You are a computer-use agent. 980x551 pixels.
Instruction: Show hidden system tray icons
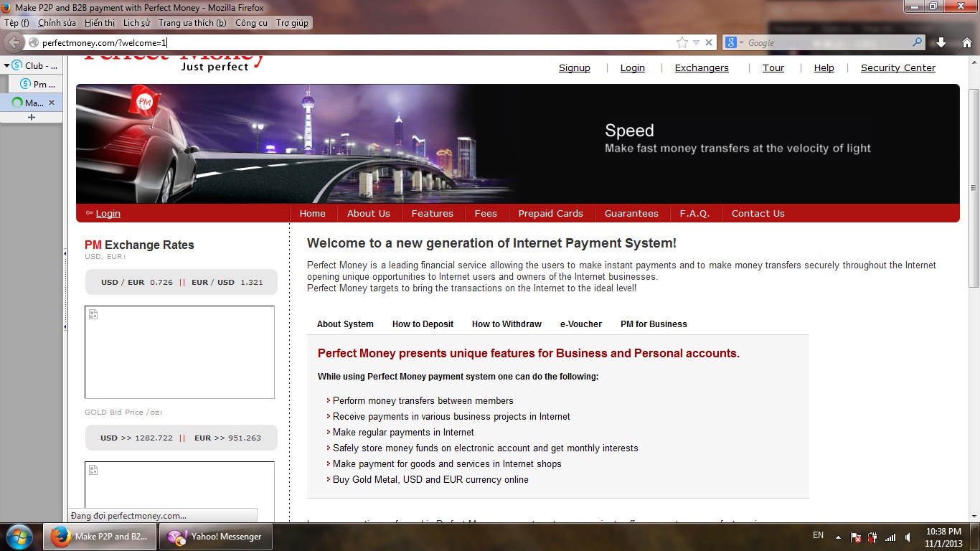pyautogui.click(x=837, y=536)
